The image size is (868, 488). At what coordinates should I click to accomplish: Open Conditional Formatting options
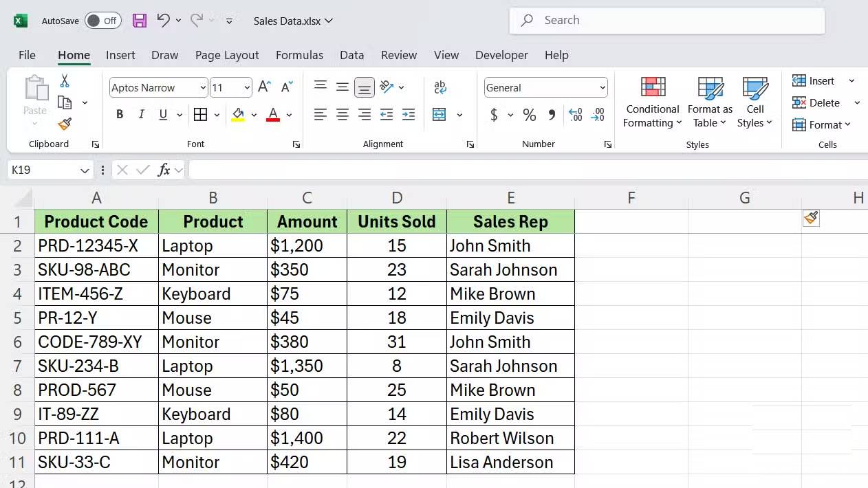651,103
